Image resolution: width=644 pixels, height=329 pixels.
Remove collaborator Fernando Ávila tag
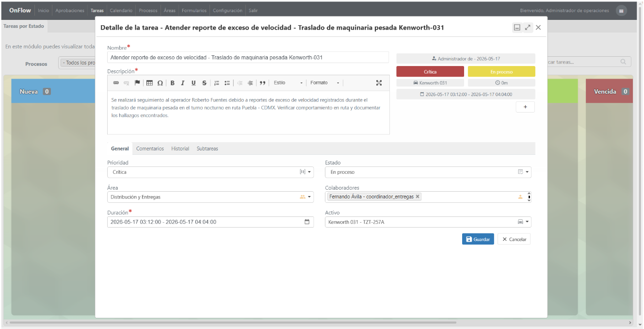coord(418,197)
